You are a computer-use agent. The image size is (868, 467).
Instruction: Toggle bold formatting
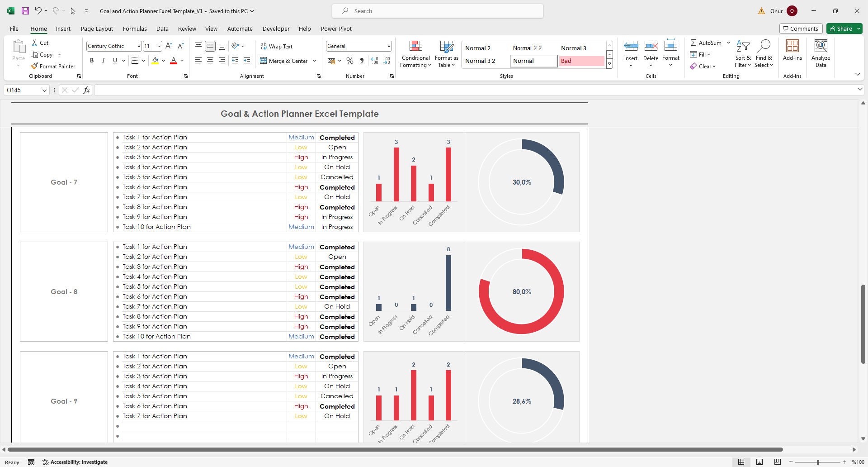coord(92,60)
